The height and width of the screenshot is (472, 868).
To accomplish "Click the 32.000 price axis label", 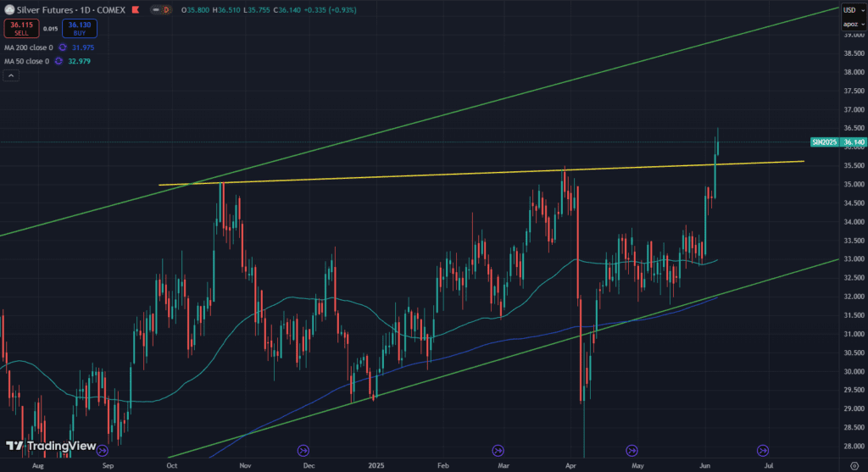I will click(854, 297).
